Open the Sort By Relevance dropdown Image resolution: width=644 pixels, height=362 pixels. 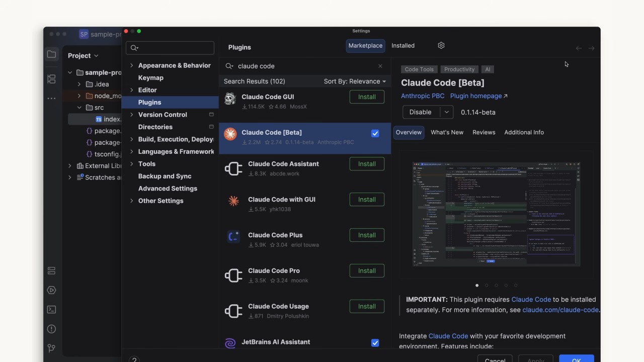[355, 81]
